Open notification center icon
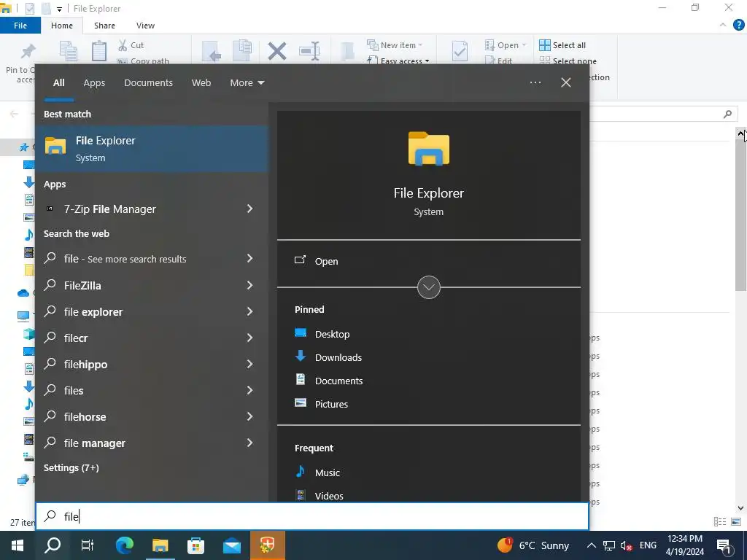Viewport: 747px width, 560px height. pyautogui.click(x=724, y=545)
